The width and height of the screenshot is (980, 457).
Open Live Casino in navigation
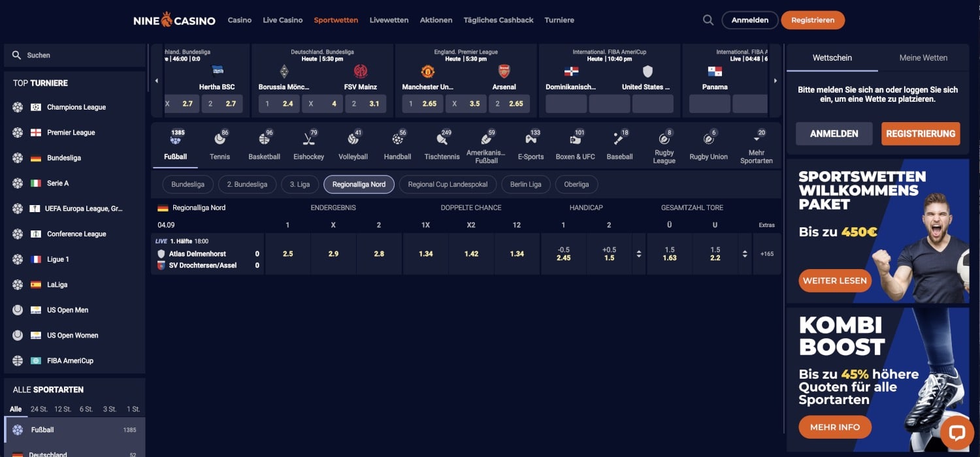(x=283, y=20)
